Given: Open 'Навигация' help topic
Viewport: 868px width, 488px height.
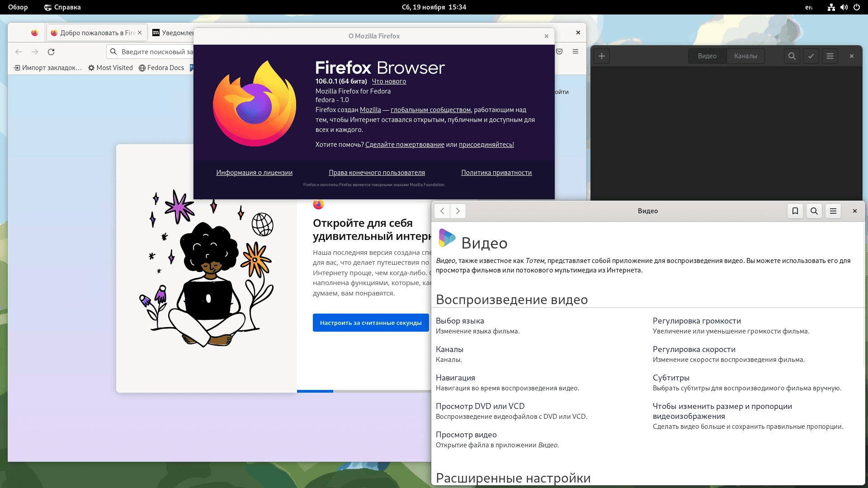Looking at the screenshot, I should point(455,378).
